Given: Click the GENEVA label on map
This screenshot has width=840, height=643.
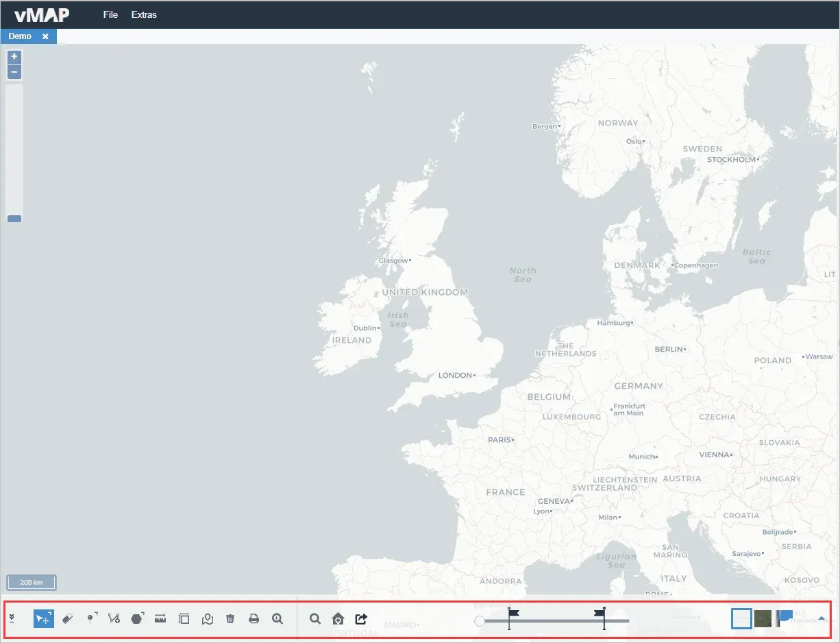Looking at the screenshot, I should point(554,502).
